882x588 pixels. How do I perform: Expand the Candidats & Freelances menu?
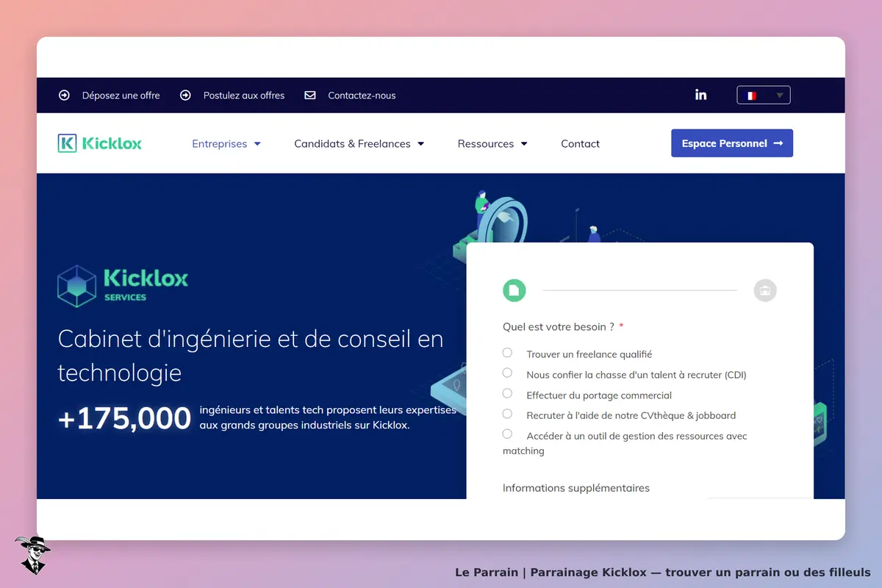tap(359, 143)
